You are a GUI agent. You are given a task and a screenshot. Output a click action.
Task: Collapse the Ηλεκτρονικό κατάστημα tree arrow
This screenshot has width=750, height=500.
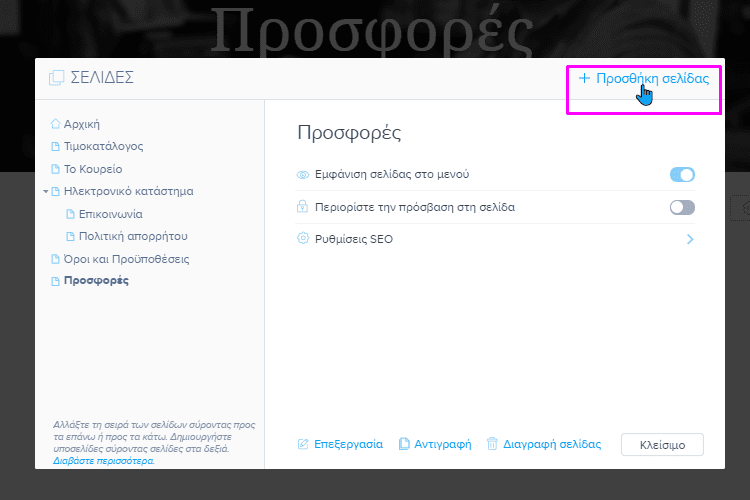point(45,191)
